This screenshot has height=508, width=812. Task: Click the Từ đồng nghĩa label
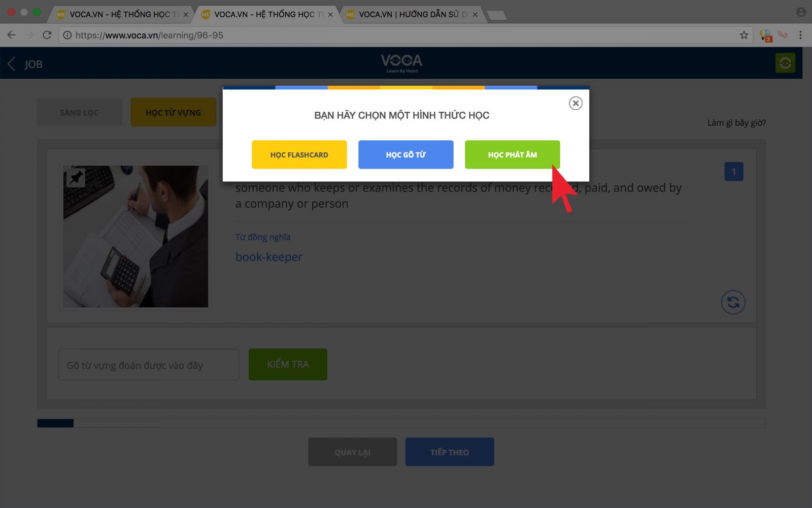pos(263,237)
